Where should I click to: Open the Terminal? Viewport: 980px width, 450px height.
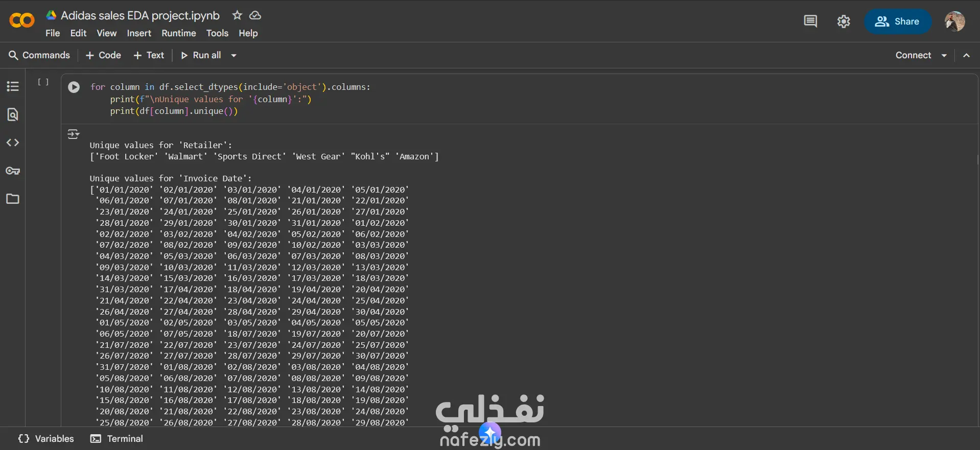[116, 439]
